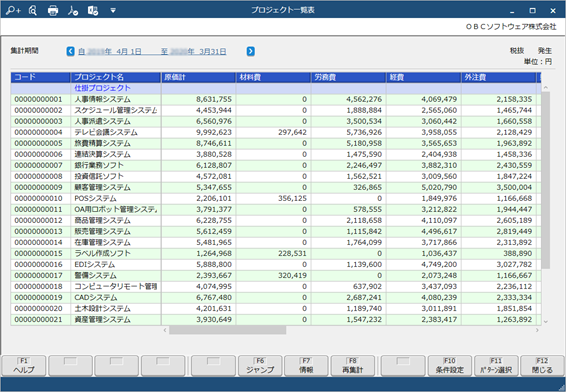
Task: Click the horizontal scrollbar right arrow
Action: (537, 330)
